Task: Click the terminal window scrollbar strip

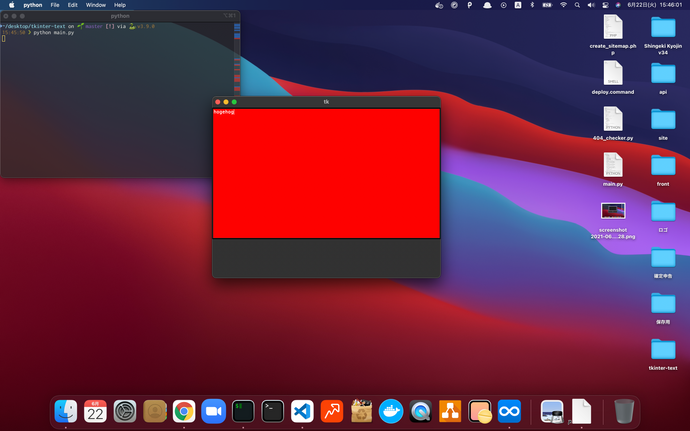Action: coord(237,59)
